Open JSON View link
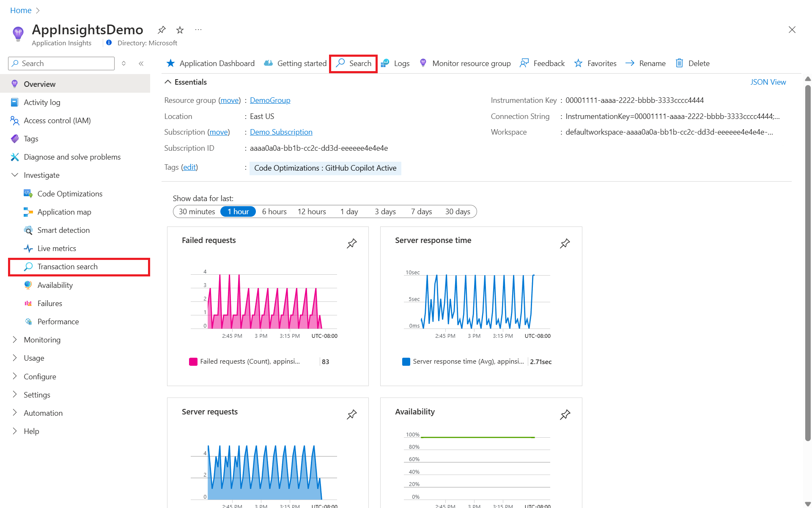 pyautogui.click(x=768, y=82)
